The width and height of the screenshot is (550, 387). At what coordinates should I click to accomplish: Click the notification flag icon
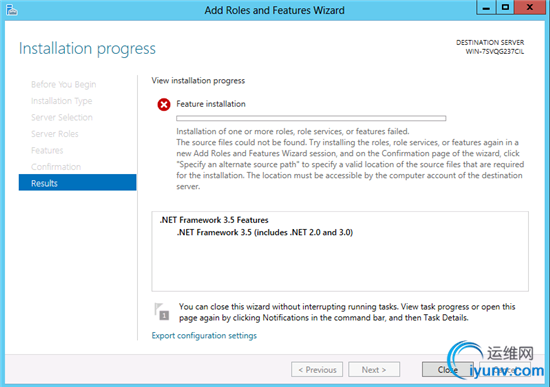(162, 311)
